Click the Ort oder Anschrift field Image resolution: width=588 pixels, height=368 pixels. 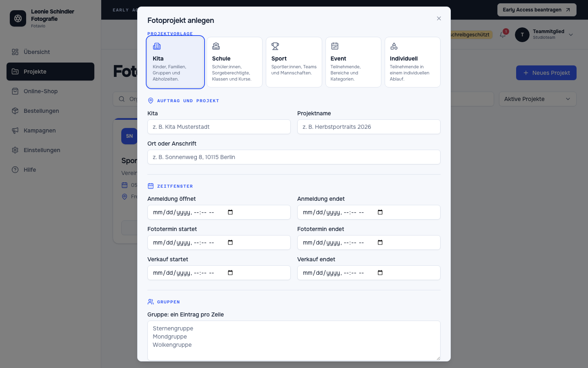tap(294, 157)
